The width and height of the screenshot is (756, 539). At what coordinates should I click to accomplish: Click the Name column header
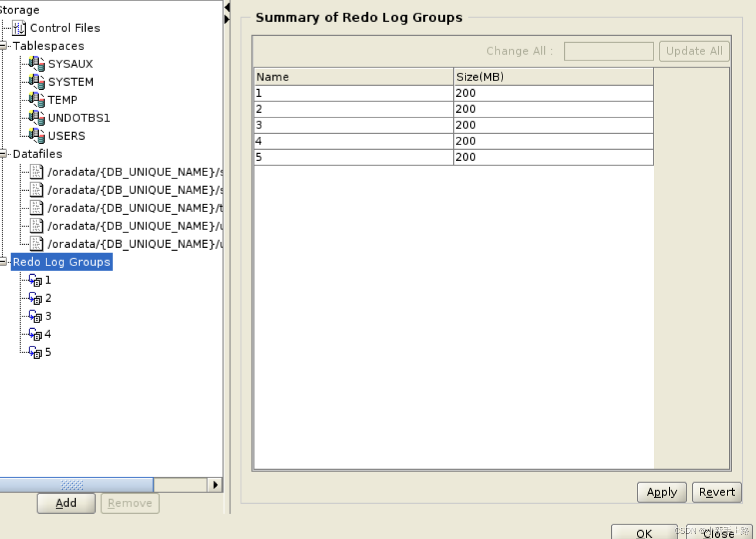point(354,77)
